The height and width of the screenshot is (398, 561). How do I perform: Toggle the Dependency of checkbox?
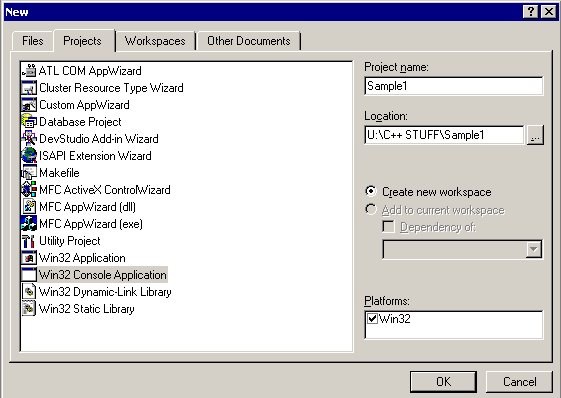389,227
